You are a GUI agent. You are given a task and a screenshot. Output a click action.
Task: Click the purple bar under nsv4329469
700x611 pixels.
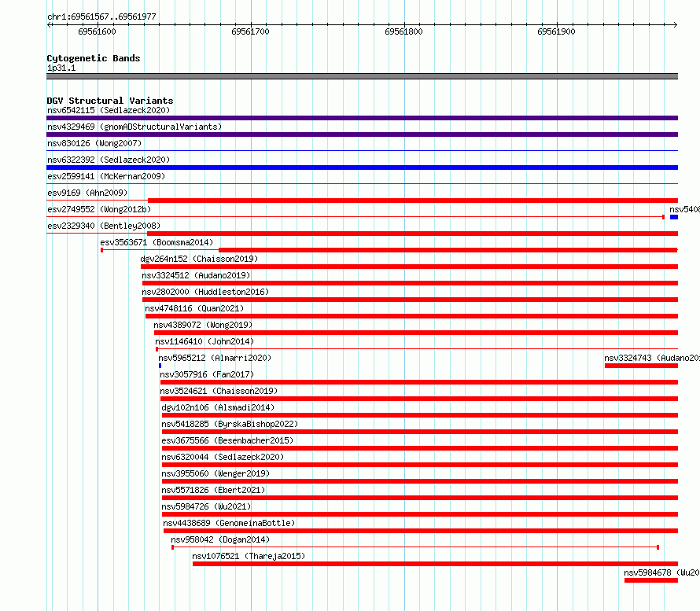(x=362, y=134)
